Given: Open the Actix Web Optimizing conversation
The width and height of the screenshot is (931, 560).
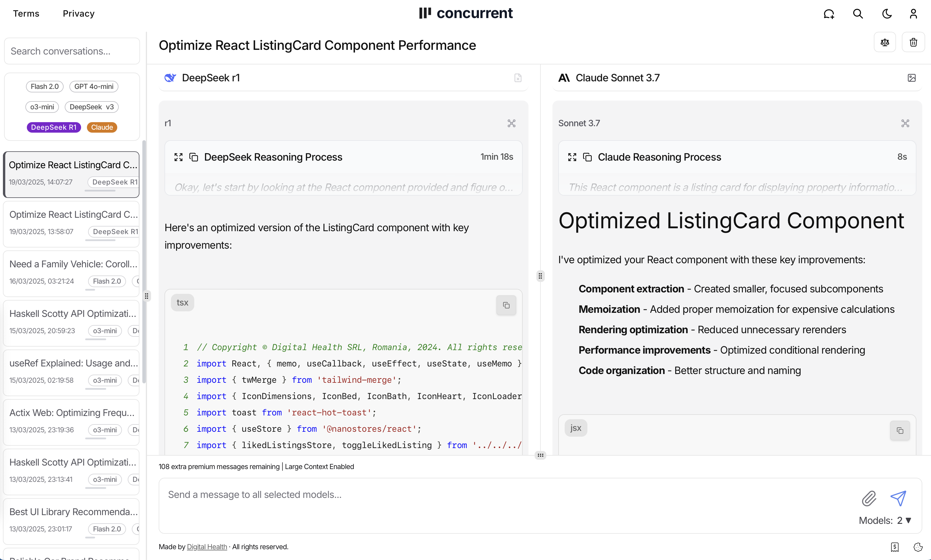Looking at the screenshot, I should pos(71,422).
